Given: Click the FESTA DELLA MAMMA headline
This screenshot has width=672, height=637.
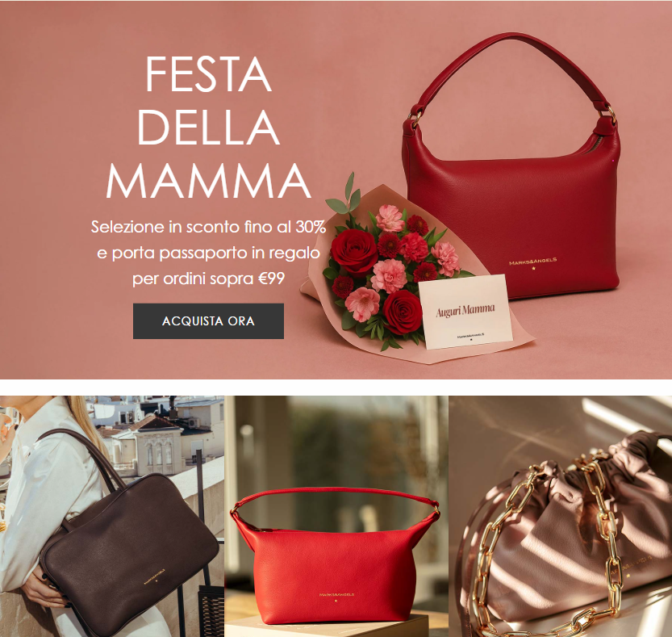Looking at the screenshot, I should (x=208, y=127).
